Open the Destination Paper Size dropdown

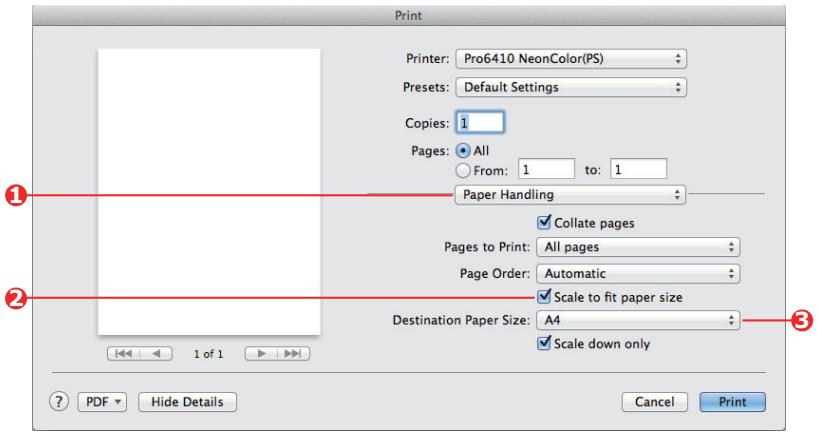click(638, 320)
